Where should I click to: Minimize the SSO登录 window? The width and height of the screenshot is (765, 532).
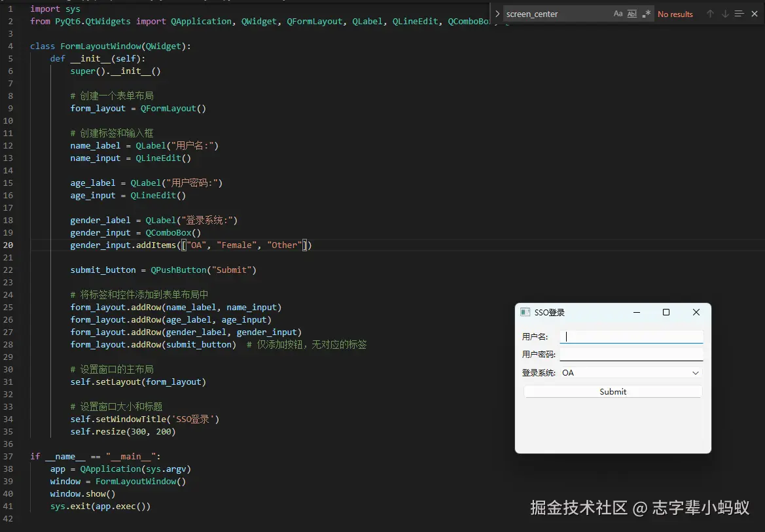637,312
